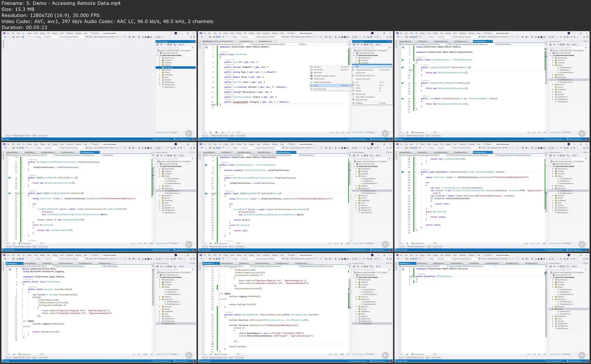Click code line ".RegisterRepositories();"
Screen dimensions: 591x364
(248, 288)
